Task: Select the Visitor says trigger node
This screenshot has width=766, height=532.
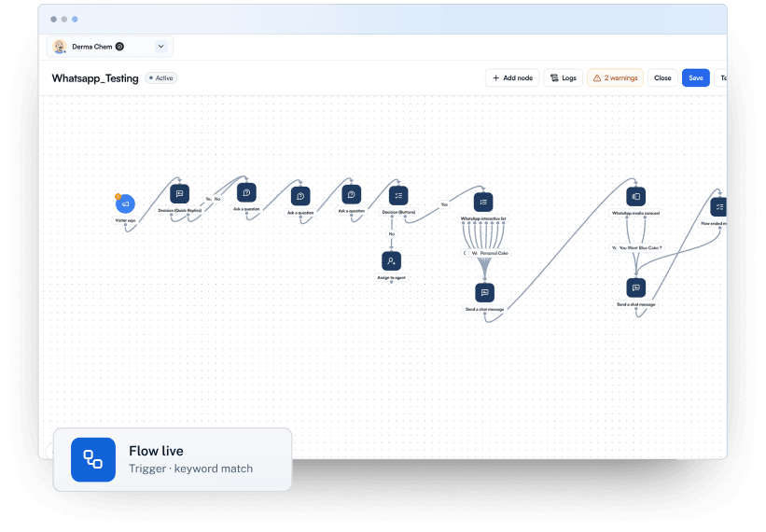Action: (x=126, y=203)
